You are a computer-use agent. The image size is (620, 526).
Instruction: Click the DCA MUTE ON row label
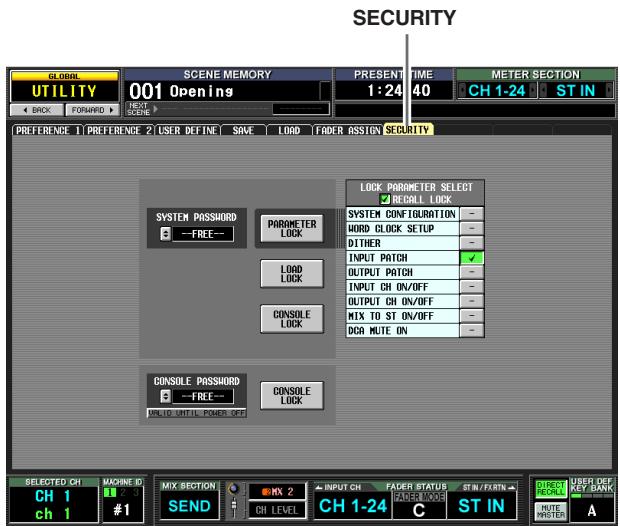pyautogui.click(x=403, y=331)
